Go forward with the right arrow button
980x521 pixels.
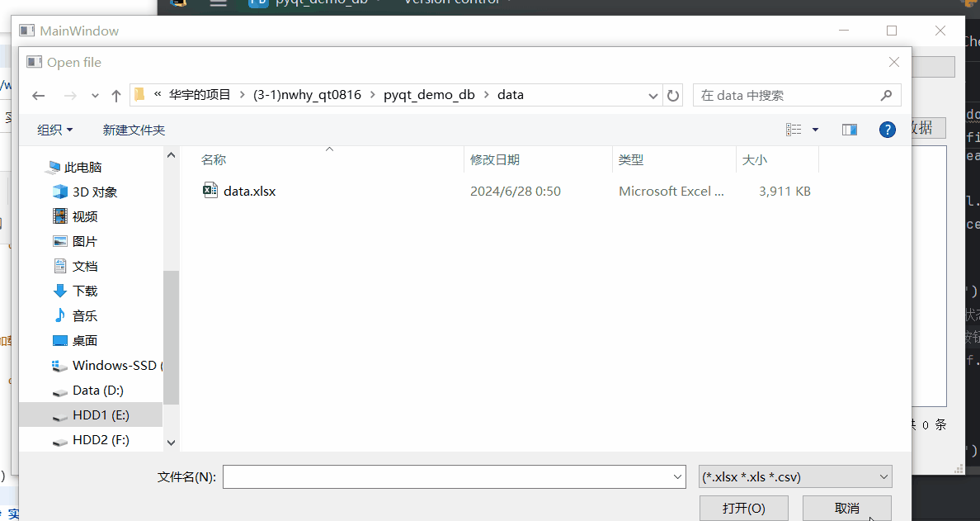point(70,96)
